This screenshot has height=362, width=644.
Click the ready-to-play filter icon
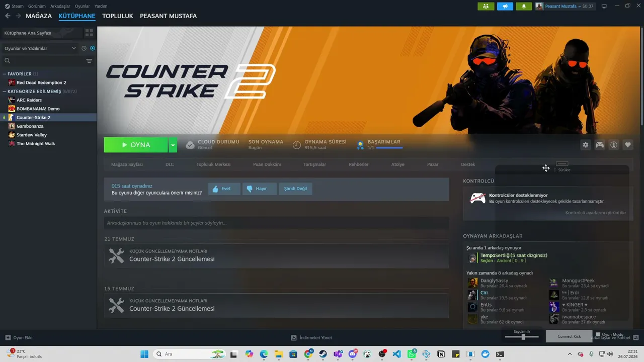coord(93,48)
